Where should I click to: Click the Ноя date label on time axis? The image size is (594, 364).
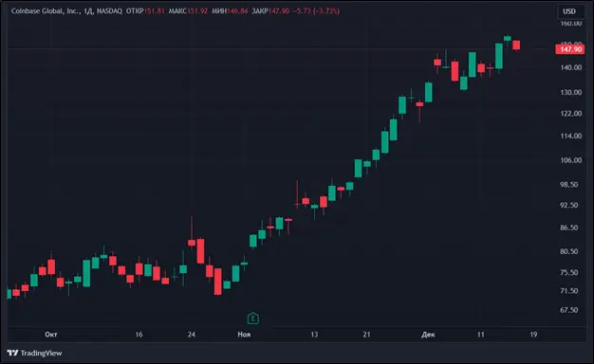click(x=244, y=335)
